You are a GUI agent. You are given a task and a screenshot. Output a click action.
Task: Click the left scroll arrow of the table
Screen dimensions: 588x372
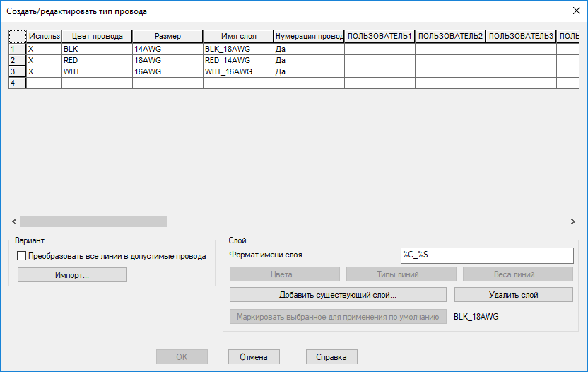(x=14, y=222)
